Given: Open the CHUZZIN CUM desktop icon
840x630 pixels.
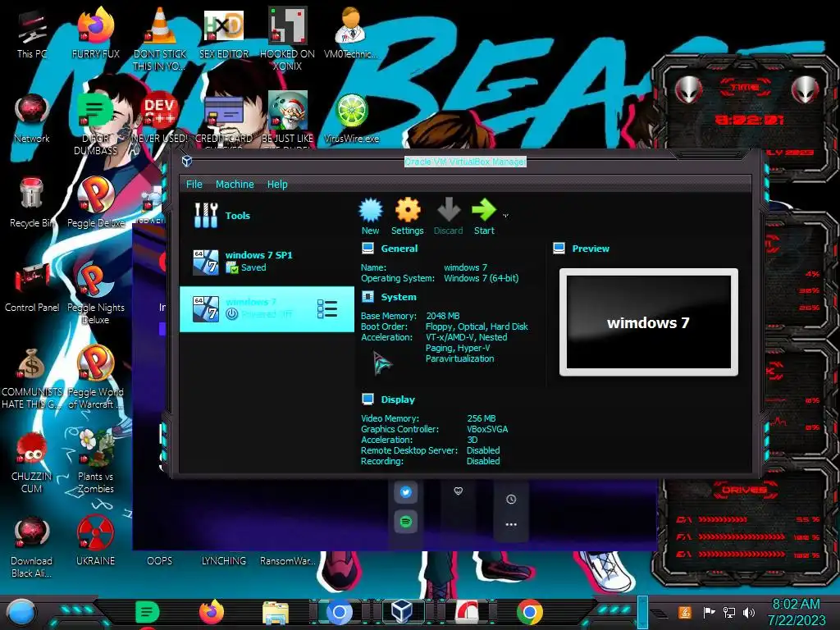Looking at the screenshot, I should click(31, 463).
